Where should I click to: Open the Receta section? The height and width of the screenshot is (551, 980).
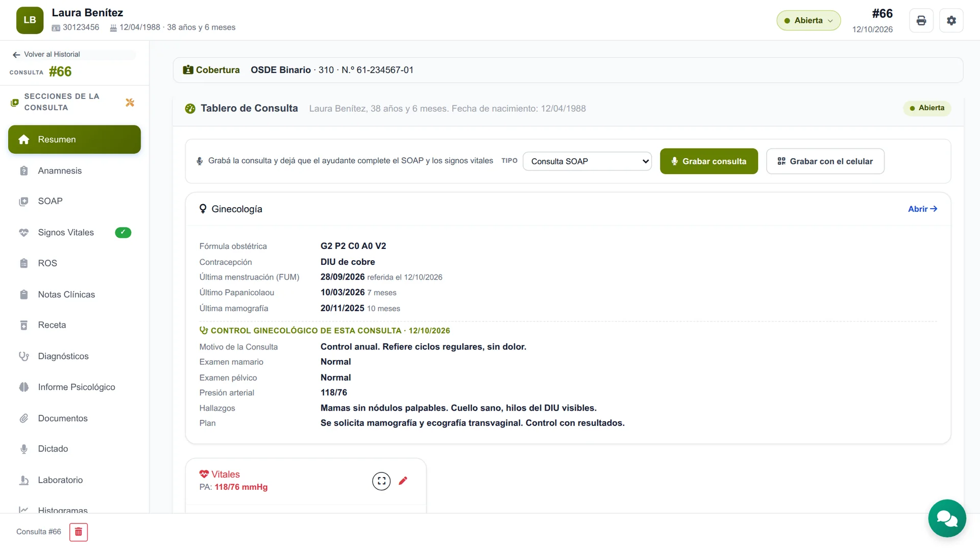tap(75, 325)
